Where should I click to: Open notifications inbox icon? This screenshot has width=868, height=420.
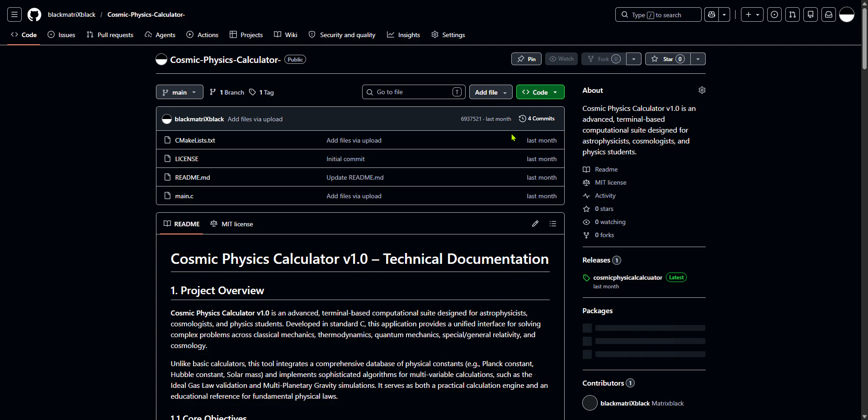pyautogui.click(x=829, y=14)
